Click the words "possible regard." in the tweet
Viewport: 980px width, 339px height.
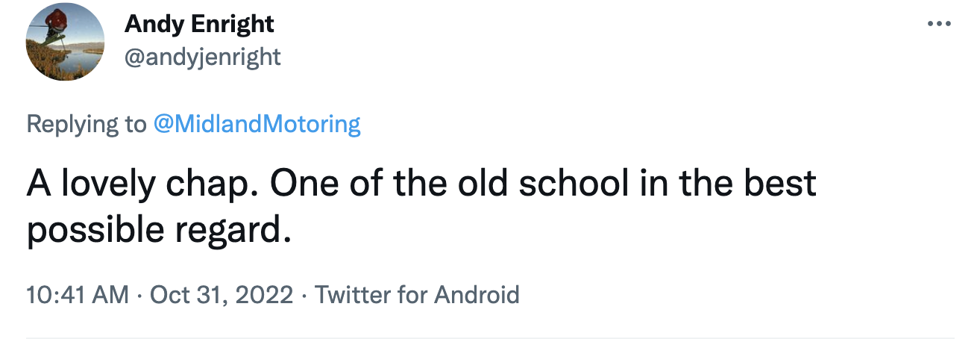pos(157,232)
